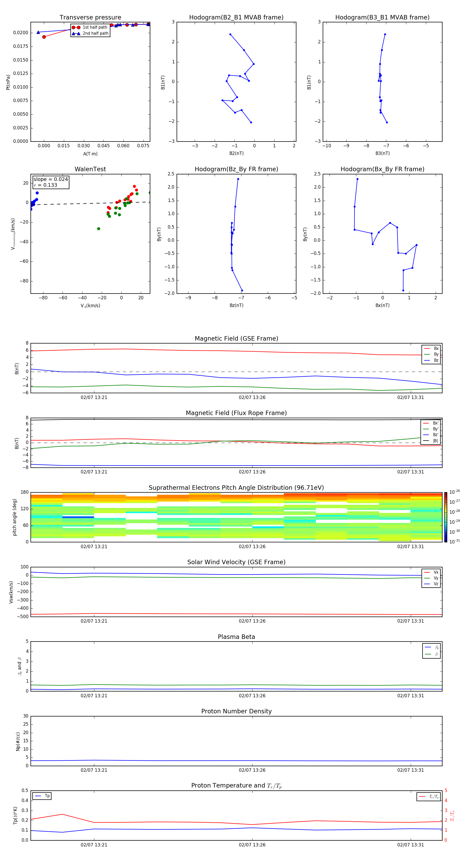Viewport: 473px width, 868px height.
Task: Click the "Pt(nPa)" y-axis label
Action: pyautogui.click(x=8, y=82)
